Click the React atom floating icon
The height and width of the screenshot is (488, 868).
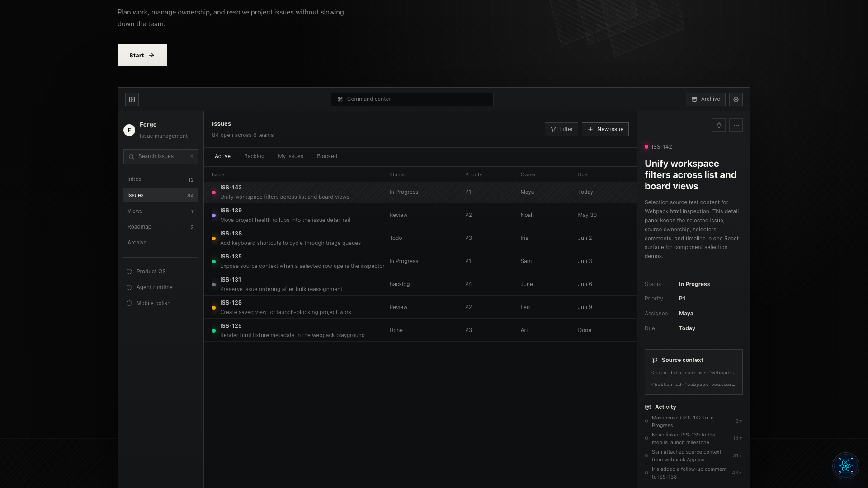(845, 465)
